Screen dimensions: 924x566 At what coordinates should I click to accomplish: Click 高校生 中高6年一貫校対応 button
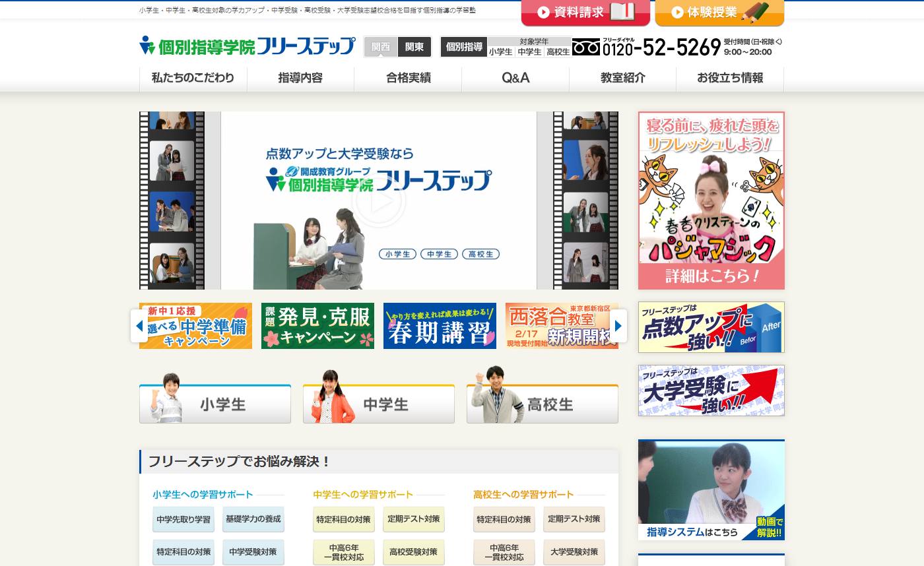(504, 552)
